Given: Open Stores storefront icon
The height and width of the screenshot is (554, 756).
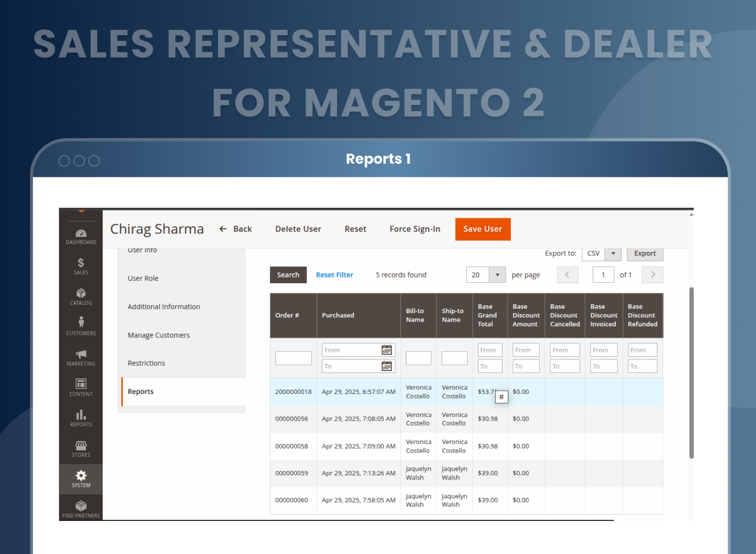Looking at the screenshot, I should (x=81, y=445).
